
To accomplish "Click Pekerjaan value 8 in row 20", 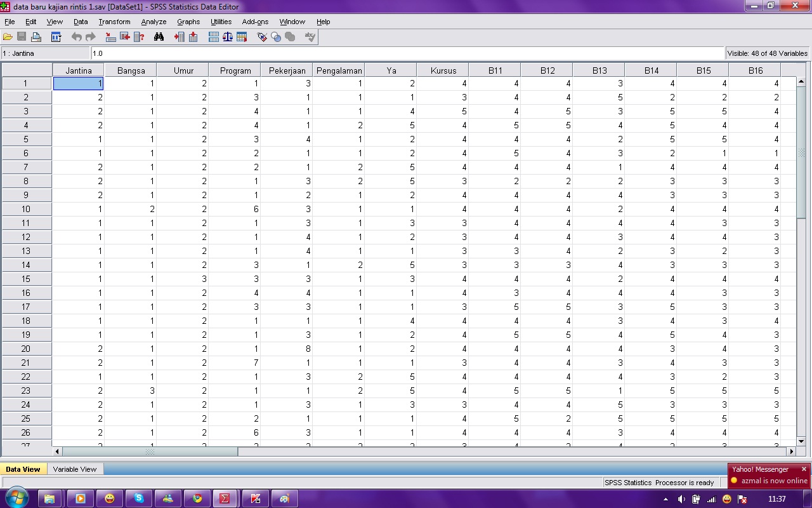I will coord(286,349).
